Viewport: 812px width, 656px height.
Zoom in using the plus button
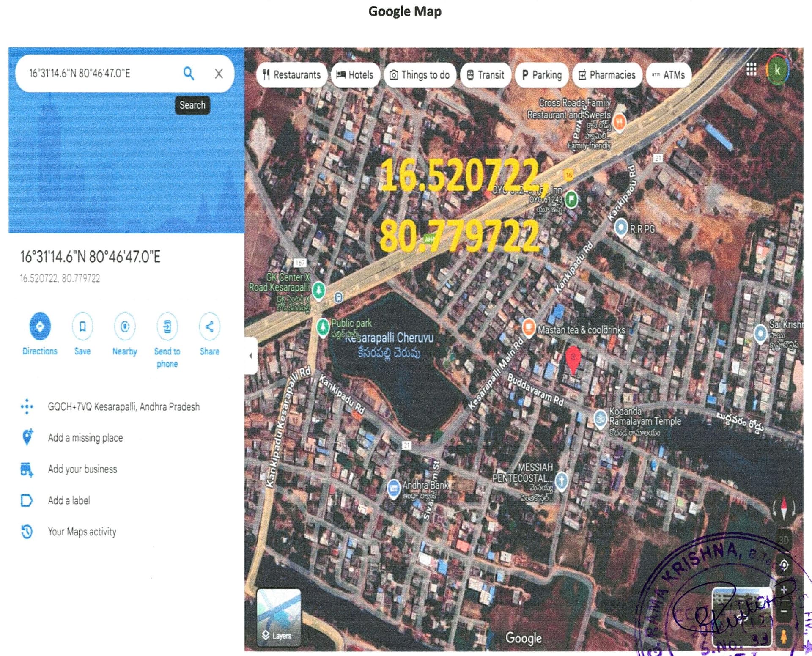(x=784, y=590)
